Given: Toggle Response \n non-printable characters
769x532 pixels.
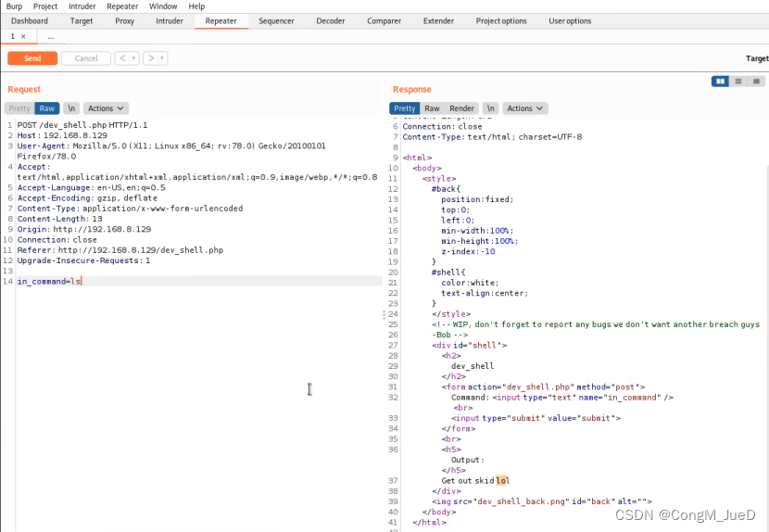Looking at the screenshot, I should pos(490,108).
